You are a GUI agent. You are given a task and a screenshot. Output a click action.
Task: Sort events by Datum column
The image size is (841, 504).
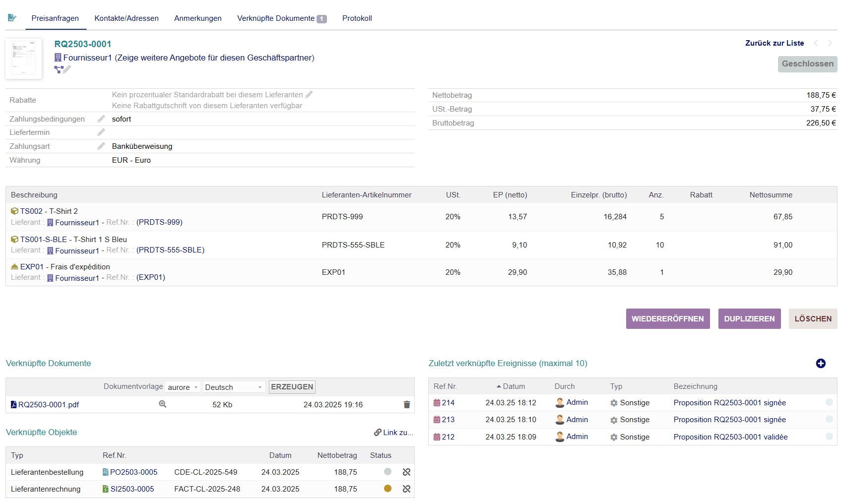tap(514, 386)
